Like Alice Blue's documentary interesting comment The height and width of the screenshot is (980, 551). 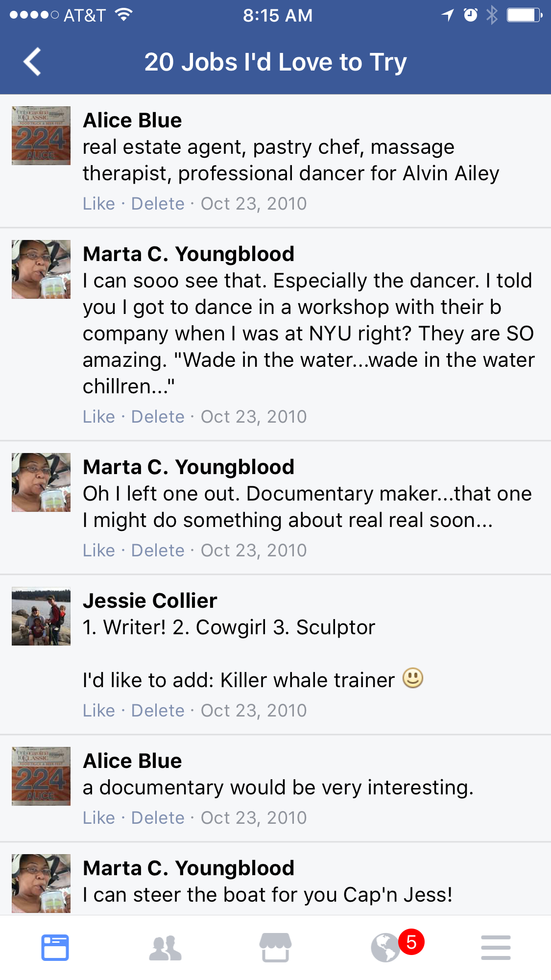(x=99, y=818)
